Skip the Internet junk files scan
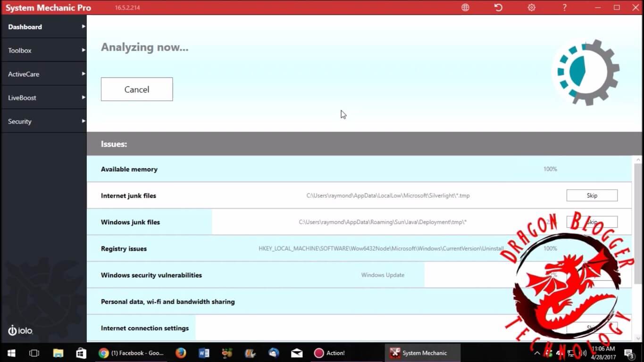 click(x=592, y=196)
